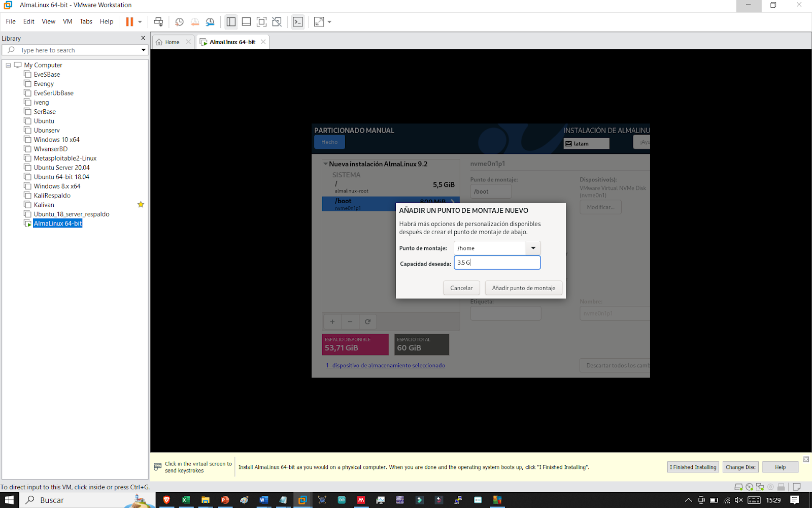
Task: Toggle the thumbnail bar view icon
Action: 246,22
